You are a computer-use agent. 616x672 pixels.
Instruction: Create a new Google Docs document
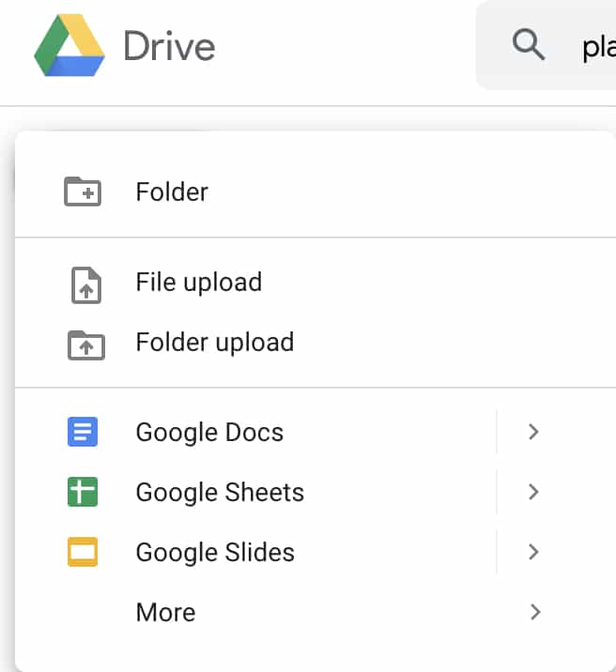point(255,432)
